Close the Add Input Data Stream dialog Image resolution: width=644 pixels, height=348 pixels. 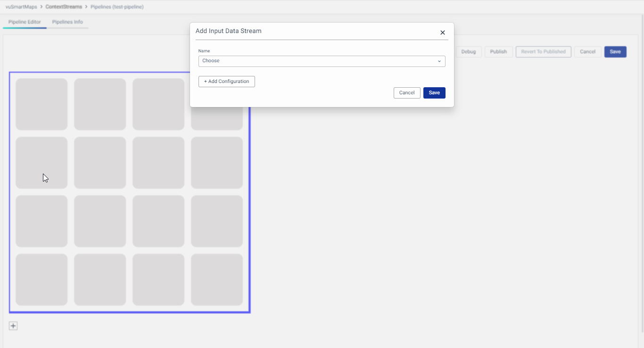[x=442, y=33]
